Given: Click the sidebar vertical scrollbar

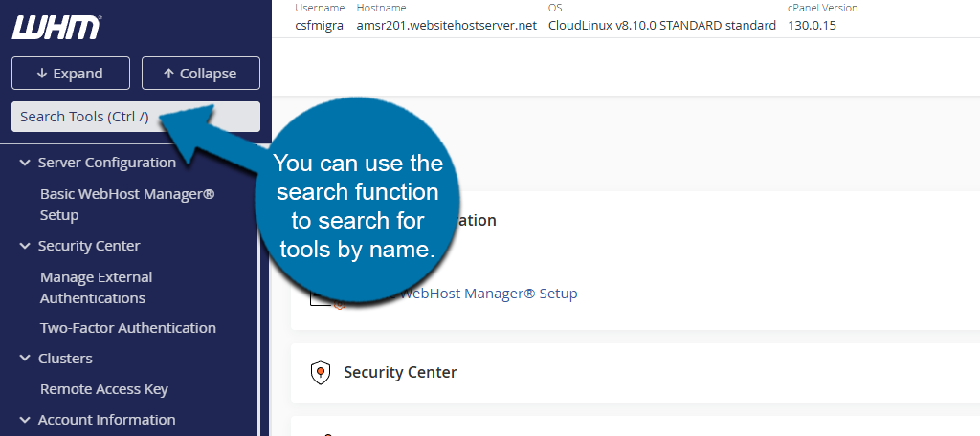Looking at the screenshot, I should 264,287.
